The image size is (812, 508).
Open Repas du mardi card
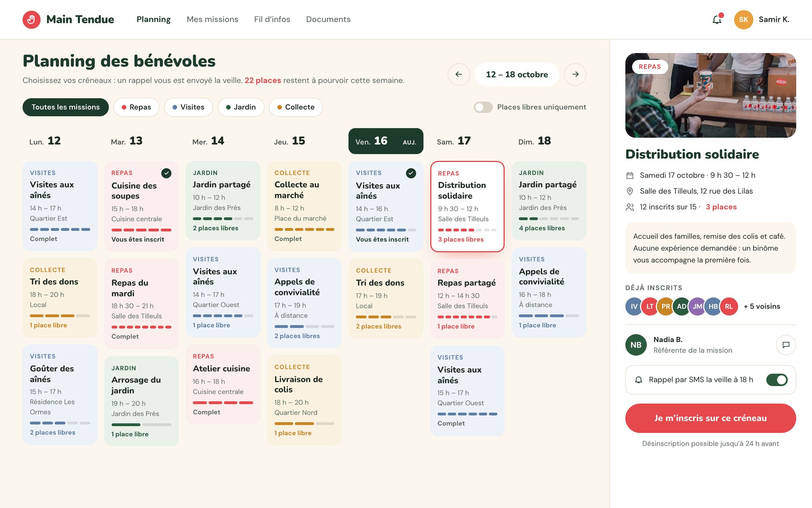coord(141,304)
